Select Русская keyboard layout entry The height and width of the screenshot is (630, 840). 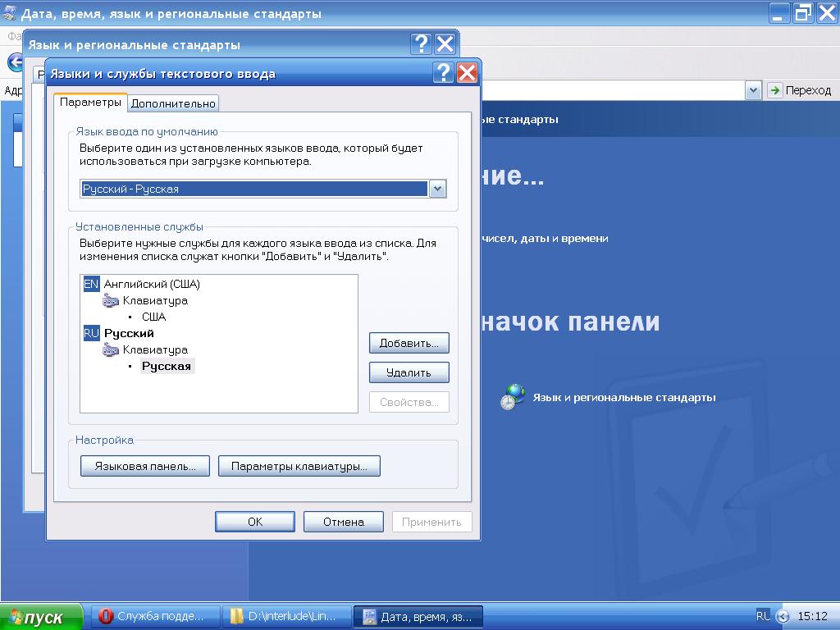click(167, 367)
